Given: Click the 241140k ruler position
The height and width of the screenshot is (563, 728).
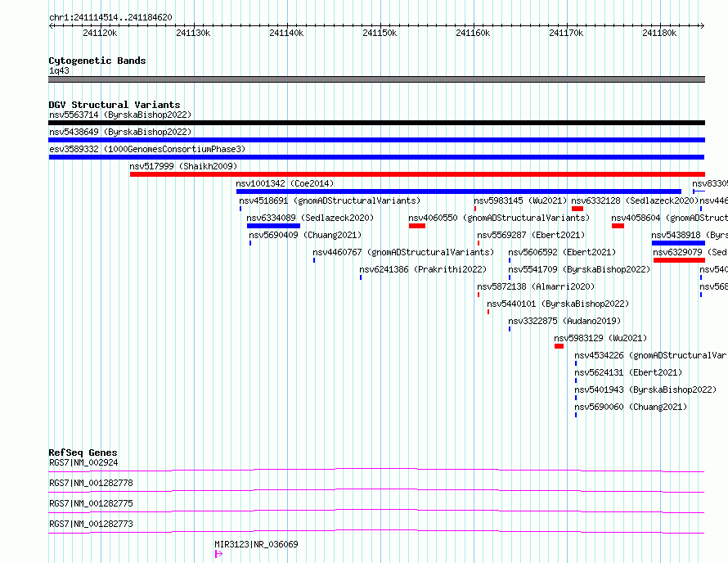Looking at the screenshot, I should tap(286, 33).
